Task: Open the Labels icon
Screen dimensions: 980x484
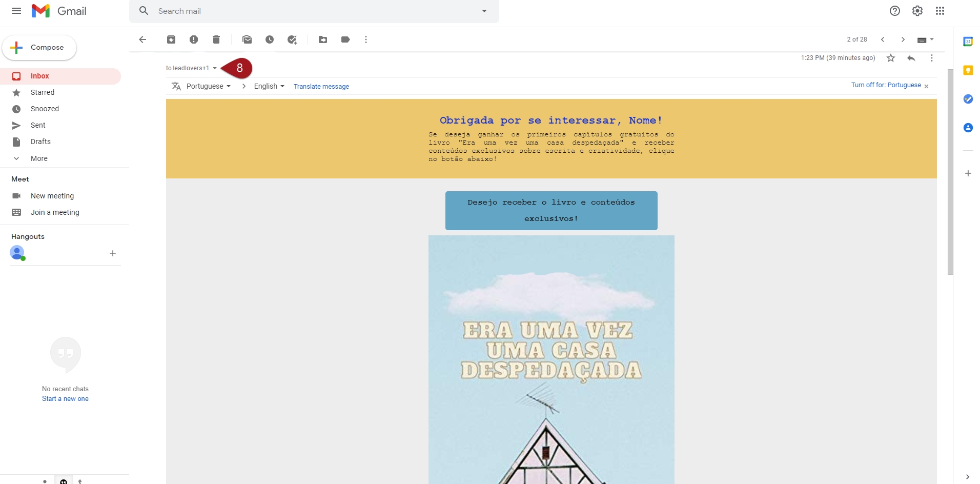Action: click(345, 39)
